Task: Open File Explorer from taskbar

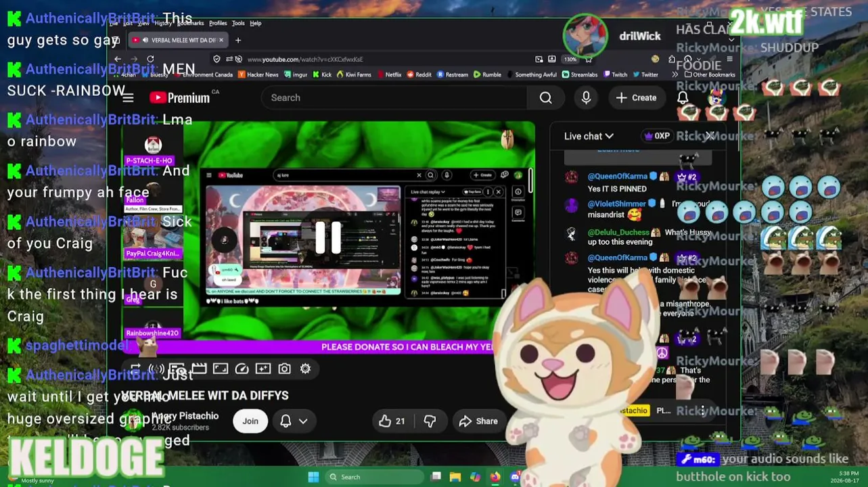Action: tap(455, 477)
